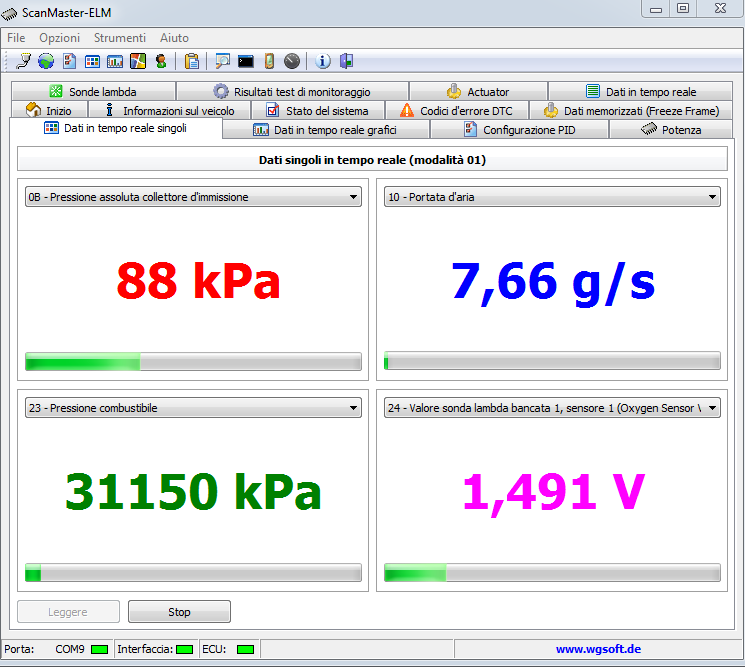Visit the www.wgsoft.de link
Image resolution: width=745 pixels, height=667 pixels.
598,649
